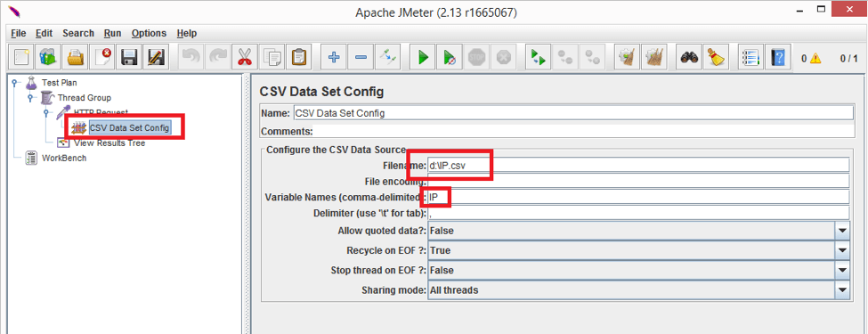Click the Toggle enable/disable icon
This screenshot has height=334, width=868.
387,56
